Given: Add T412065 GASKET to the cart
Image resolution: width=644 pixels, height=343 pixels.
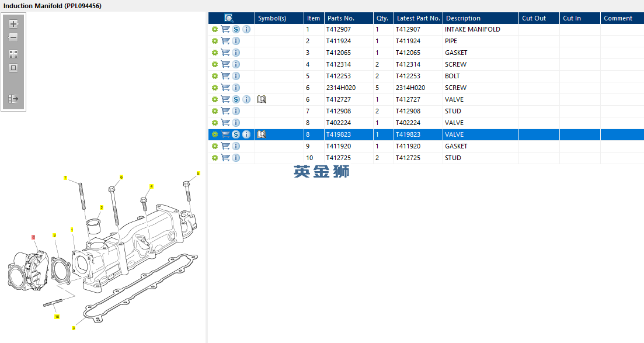Looking at the screenshot, I should [225, 53].
